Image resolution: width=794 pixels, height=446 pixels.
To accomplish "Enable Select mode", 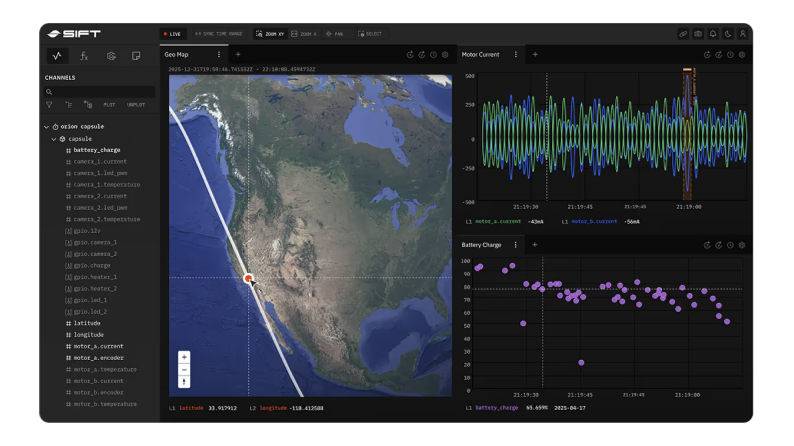I will point(370,34).
